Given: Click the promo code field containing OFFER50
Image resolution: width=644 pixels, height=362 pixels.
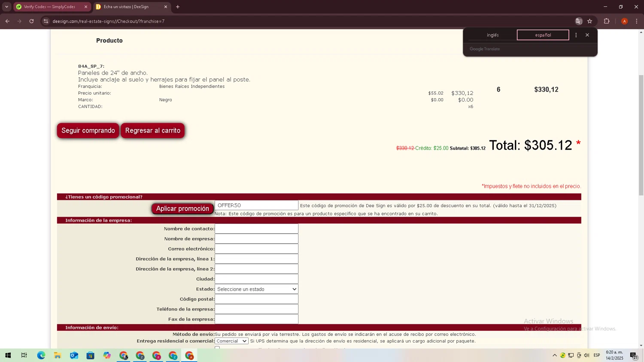Looking at the screenshot, I should (256, 205).
